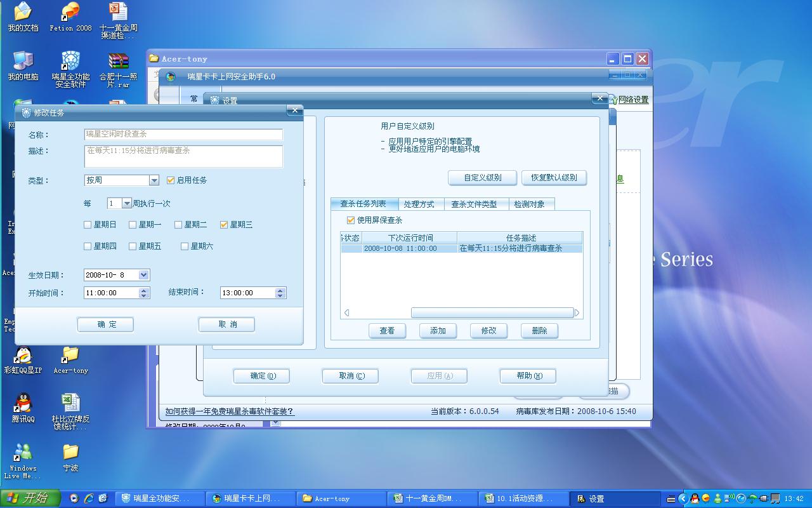Click the 添加 button below task list

pos(438,331)
